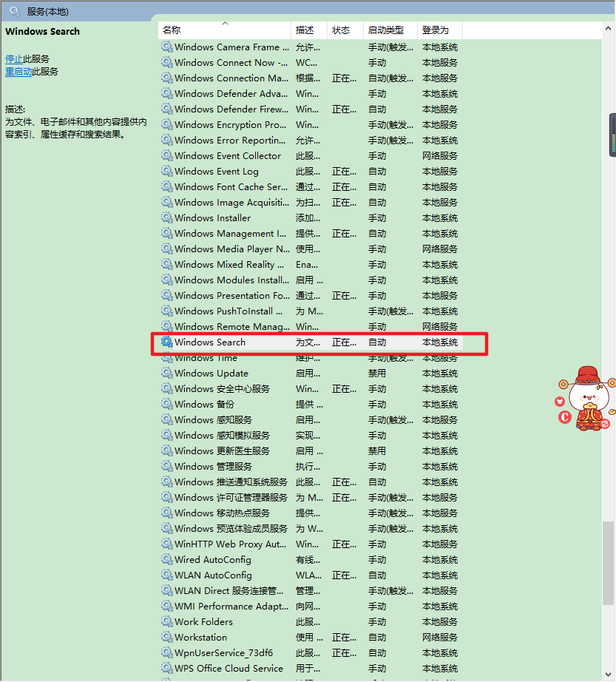Select the Windows 许可证管理器服务 service name
Viewport: 616px width, 682px height.
pyautogui.click(x=231, y=498)
